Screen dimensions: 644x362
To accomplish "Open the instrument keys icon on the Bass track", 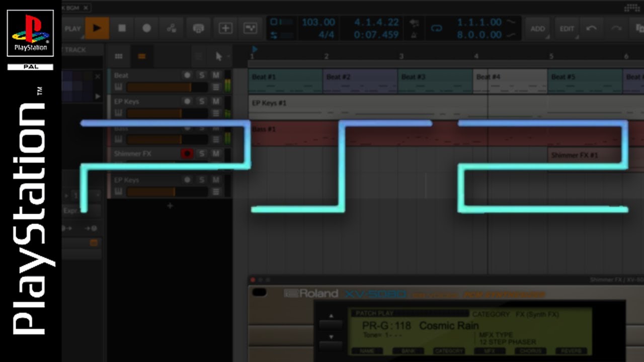I will [x=118, y=139].
